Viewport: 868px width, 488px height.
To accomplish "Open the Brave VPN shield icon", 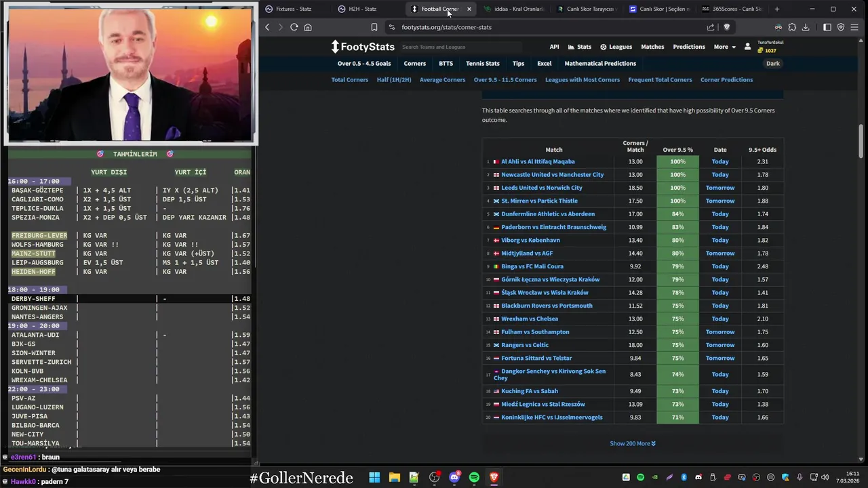I will (841, 27).
